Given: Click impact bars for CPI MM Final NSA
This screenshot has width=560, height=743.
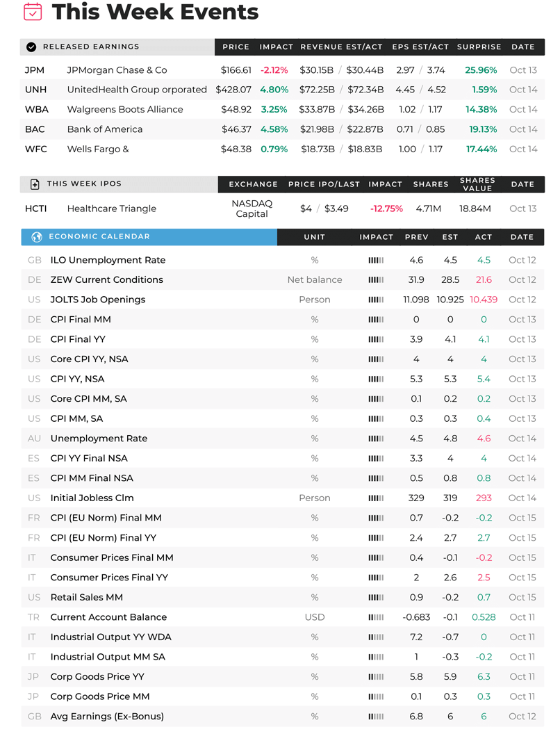Looking at the screenshot, I should [x=376, y=479].
